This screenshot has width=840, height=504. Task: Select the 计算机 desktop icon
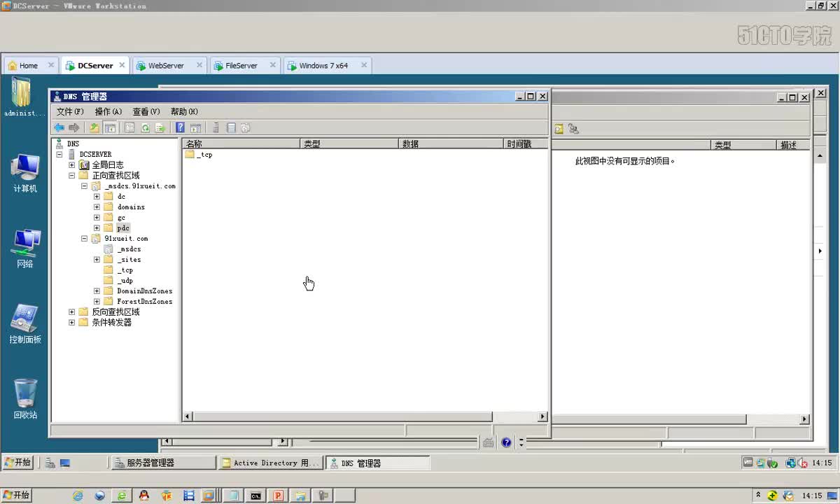point(25,173)
